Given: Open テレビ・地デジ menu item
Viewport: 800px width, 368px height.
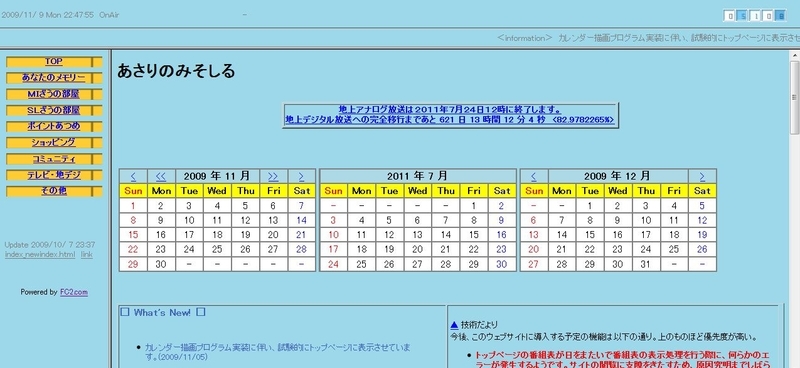Looking at the screenshot, I should click(x=54, y=175).
